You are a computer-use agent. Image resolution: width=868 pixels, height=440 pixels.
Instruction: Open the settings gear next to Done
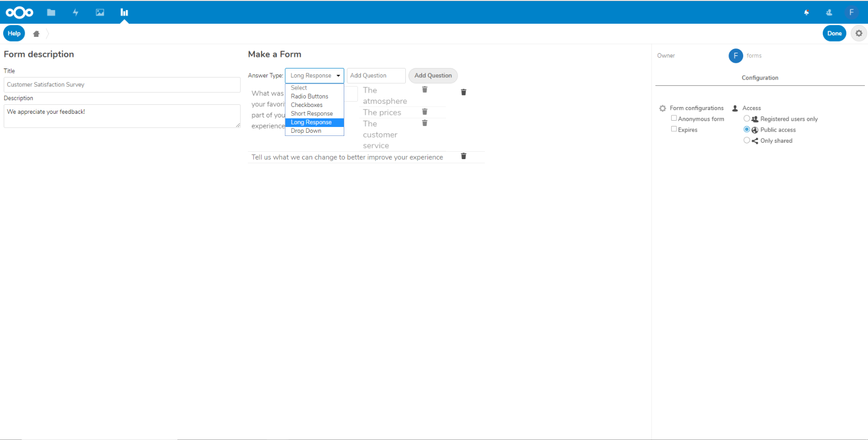point(859,33)
